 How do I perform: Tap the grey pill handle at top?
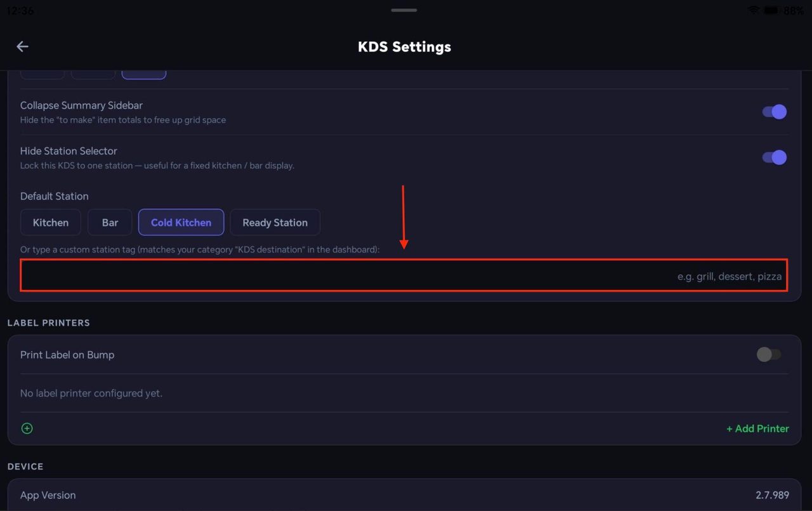[x=404, y=10]
